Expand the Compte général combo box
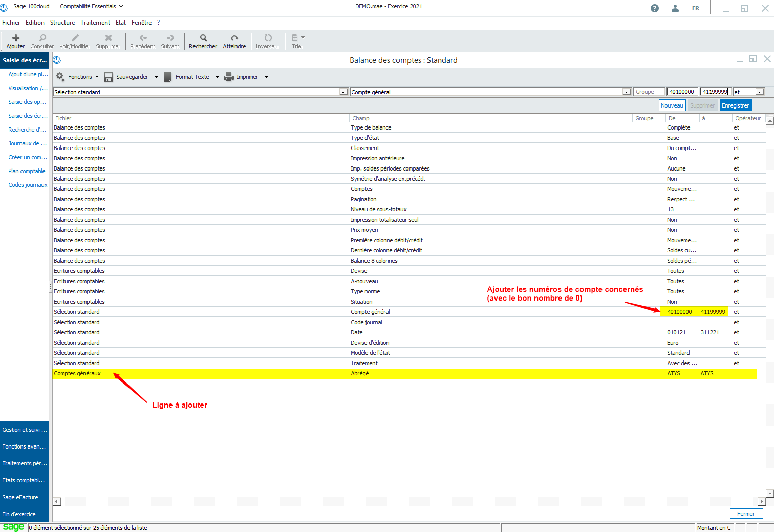Image resolution: width=774 pixels, height=532 pixels. (x=626, y=92)
